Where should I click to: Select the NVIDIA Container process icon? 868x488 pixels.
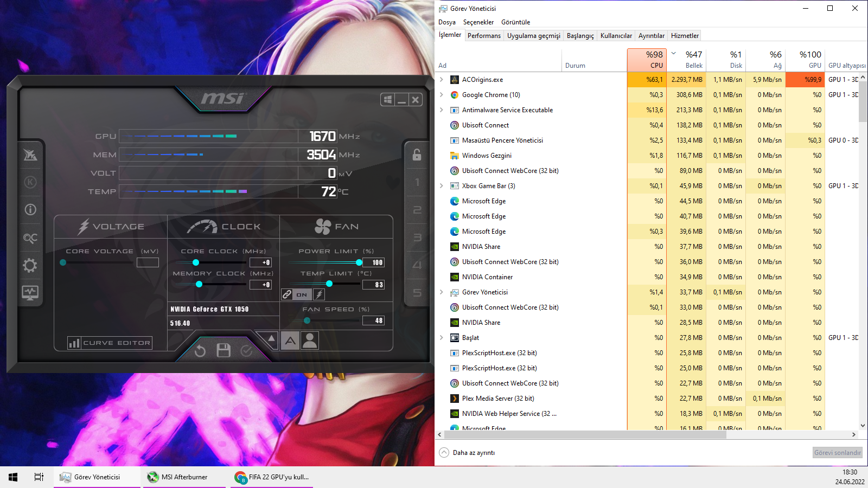pyautogui.click(x=455, y=277)
